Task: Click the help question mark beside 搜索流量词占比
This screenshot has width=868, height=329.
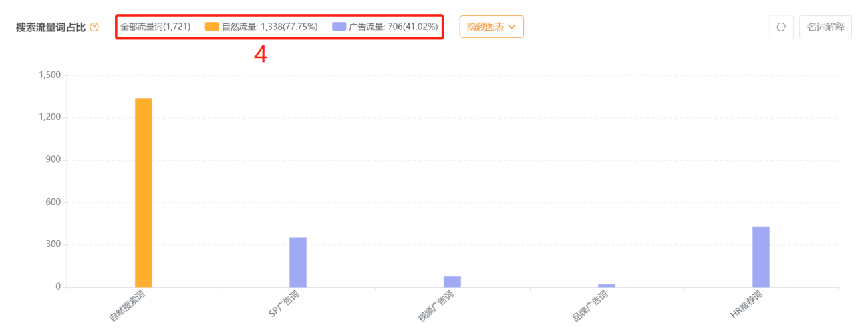Action: (94, 27)
